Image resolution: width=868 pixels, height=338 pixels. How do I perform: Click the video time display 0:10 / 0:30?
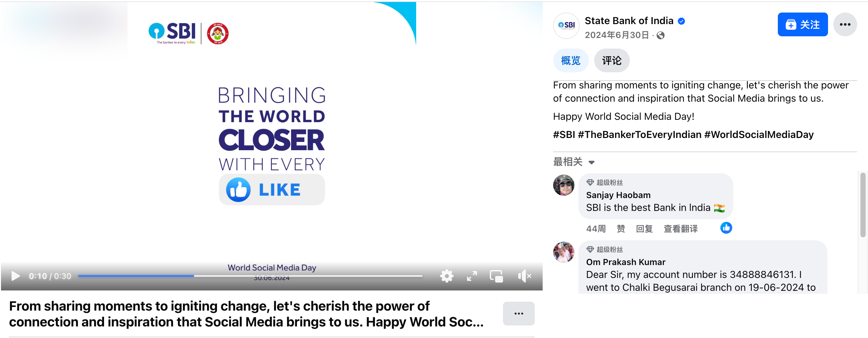(50, 276)
